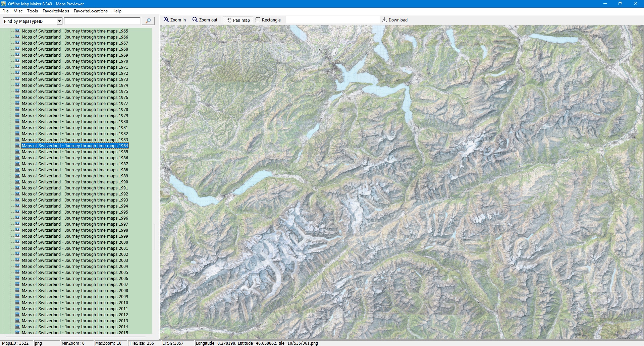Minimize the Offline Map Maker window

tap(605, 4)
